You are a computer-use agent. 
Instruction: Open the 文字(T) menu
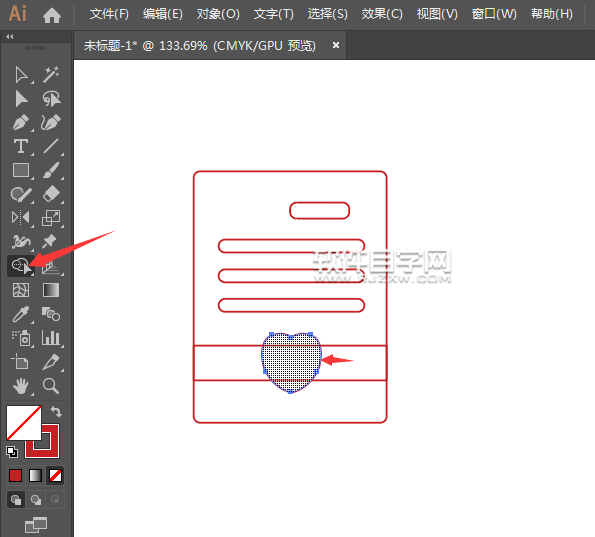[x=274, y=14]
